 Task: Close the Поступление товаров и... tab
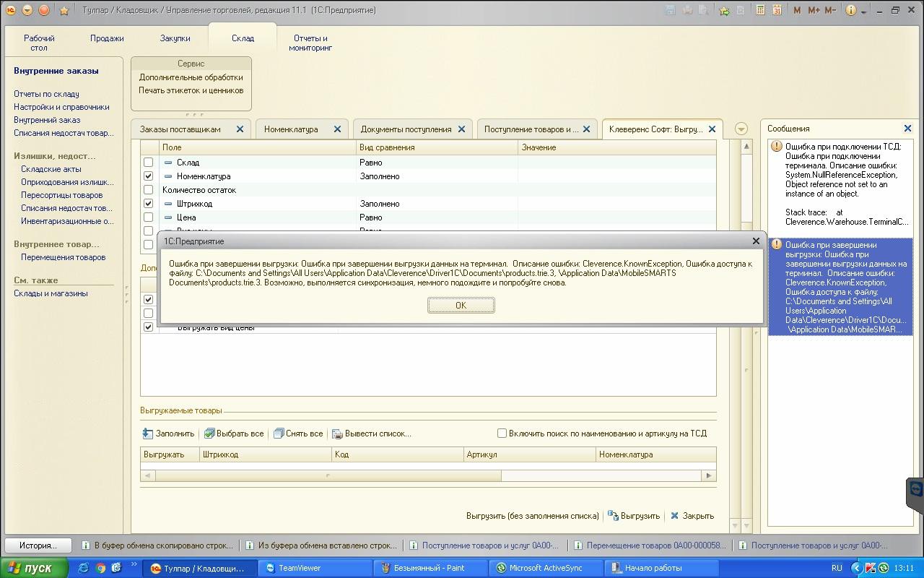587,129
